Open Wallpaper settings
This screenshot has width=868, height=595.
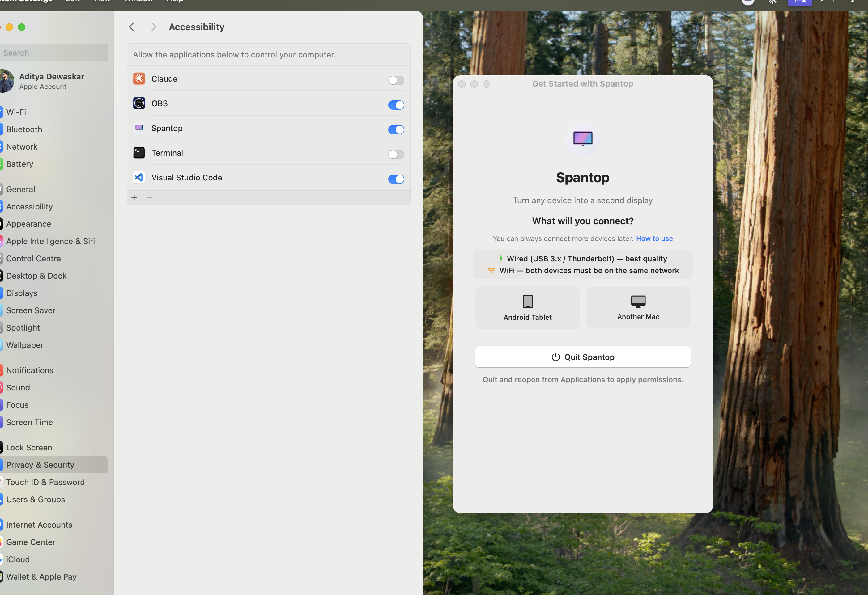54,345
